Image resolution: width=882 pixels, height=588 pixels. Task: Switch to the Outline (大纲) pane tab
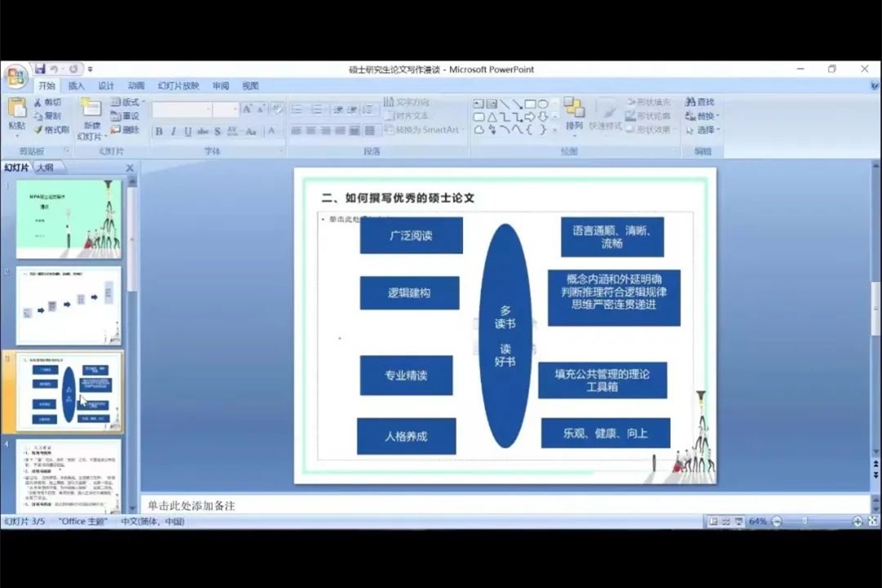tap(45, 167)
